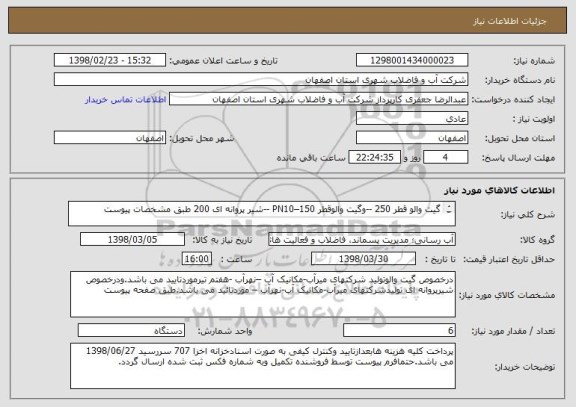Click the remaining days field showing 4
Viewport: 576px width, 407px height.
coord(445,158)
